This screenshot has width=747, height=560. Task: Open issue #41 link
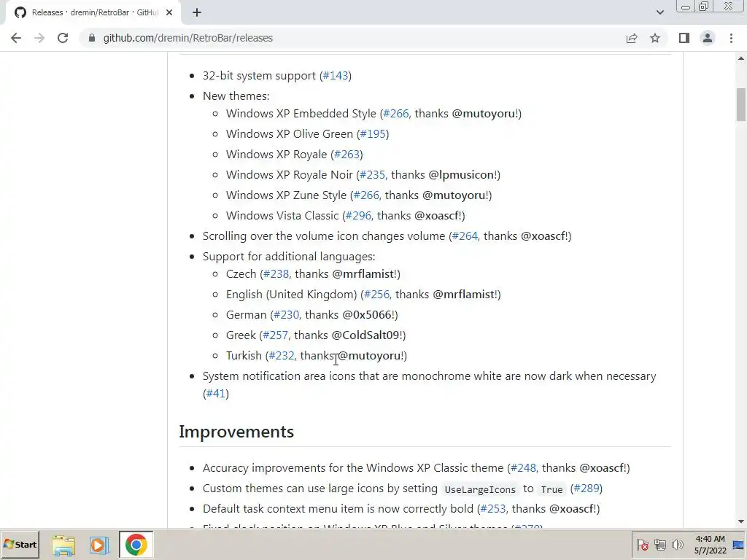pos(216,394)
